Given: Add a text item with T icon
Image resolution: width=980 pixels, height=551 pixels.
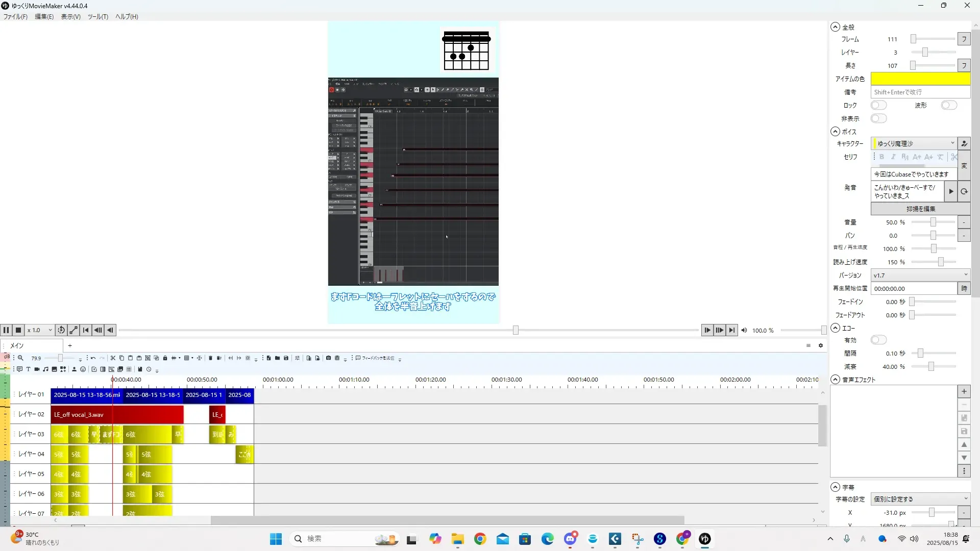Looking at the screenshot, I should pos(28,369).
